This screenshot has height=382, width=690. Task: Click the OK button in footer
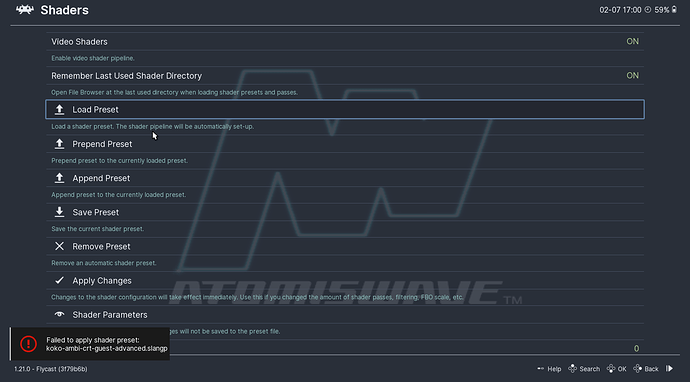pyautogui.click(x=617, y=369)
